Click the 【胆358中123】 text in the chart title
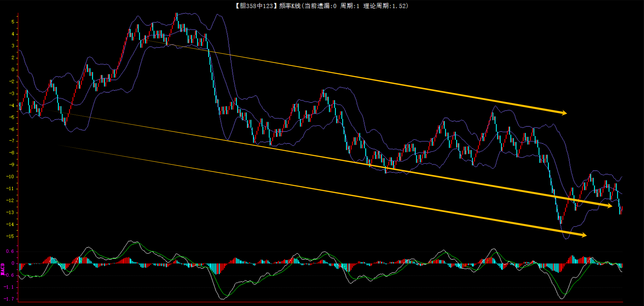The image size is (644, 306). [255, 6]
